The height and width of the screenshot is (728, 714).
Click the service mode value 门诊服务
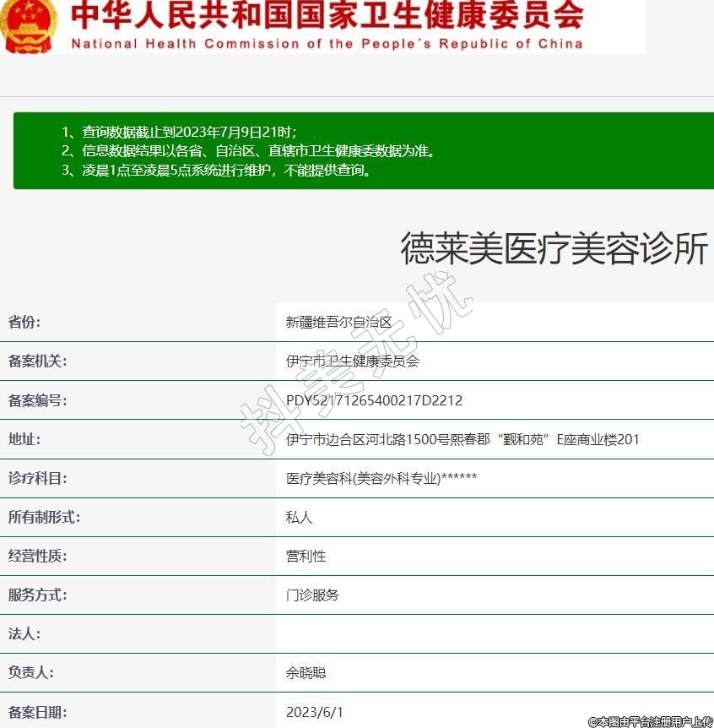(x=313, y=595)
